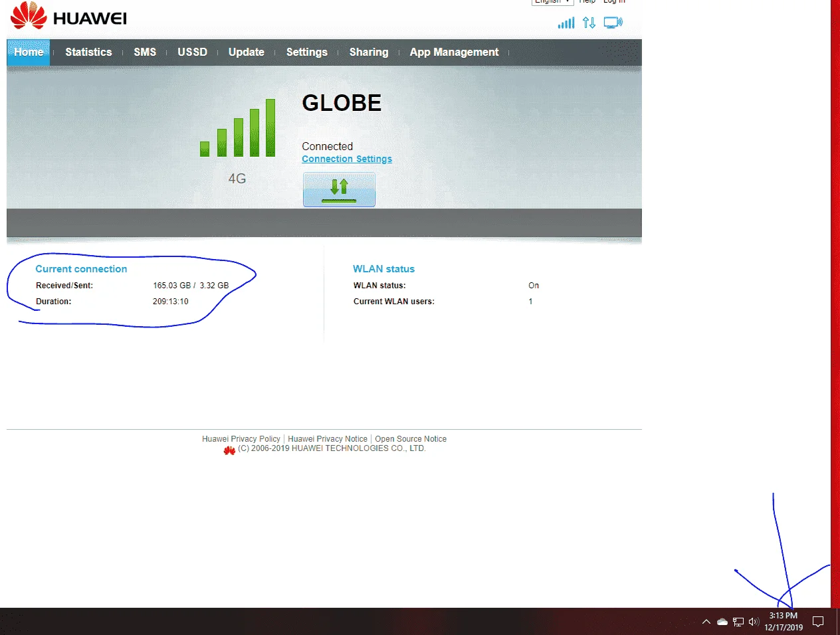This screenshot has height=635, width=840.
Task: Go to the USSD tab
Action: tap(192, 52)
